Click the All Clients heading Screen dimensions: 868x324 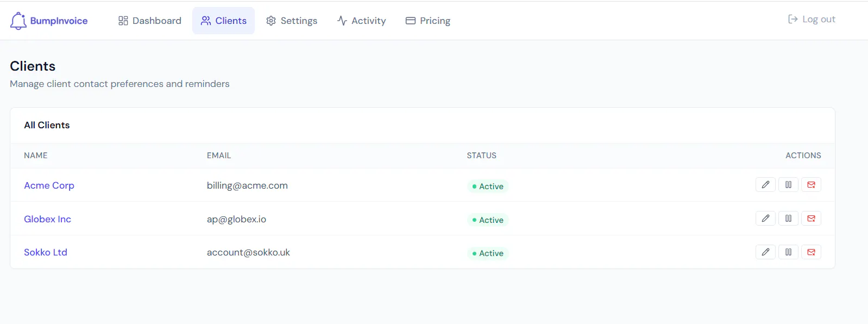(47, 125)
